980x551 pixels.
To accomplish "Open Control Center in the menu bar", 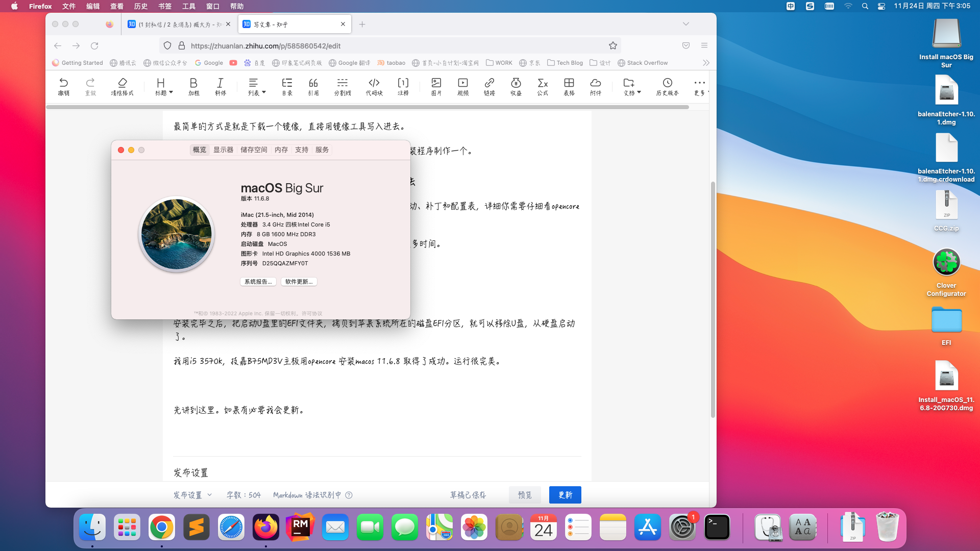I will 881,6.
